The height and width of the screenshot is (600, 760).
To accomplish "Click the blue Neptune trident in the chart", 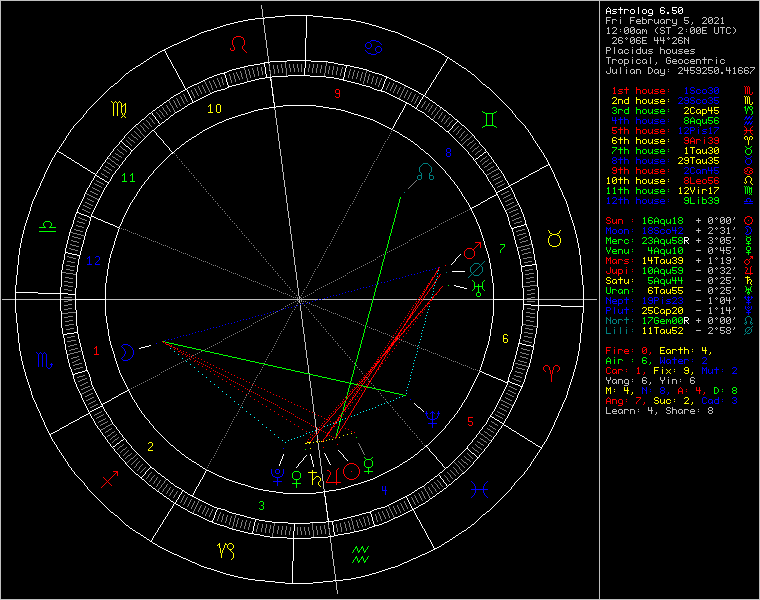I will [432, 419].
